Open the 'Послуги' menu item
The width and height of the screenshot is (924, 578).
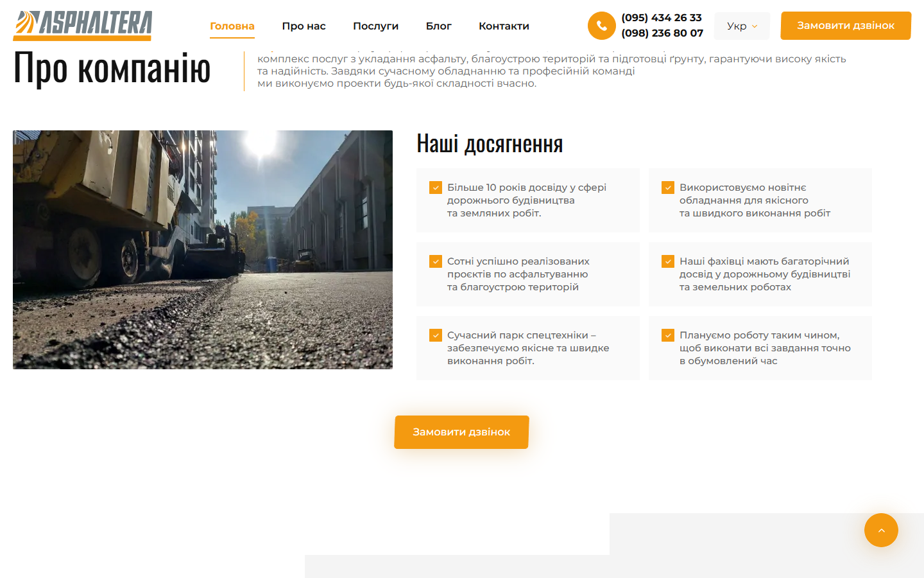click(x=376, y=26)
